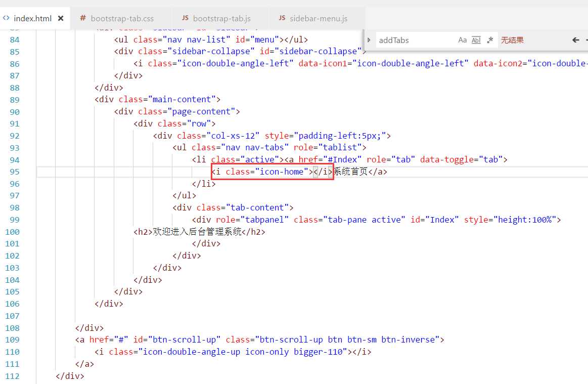The width and height of the screenshot is (588, 384).
Task: Click the HTML file icon on index.html tab
Action: coord(6,18)
